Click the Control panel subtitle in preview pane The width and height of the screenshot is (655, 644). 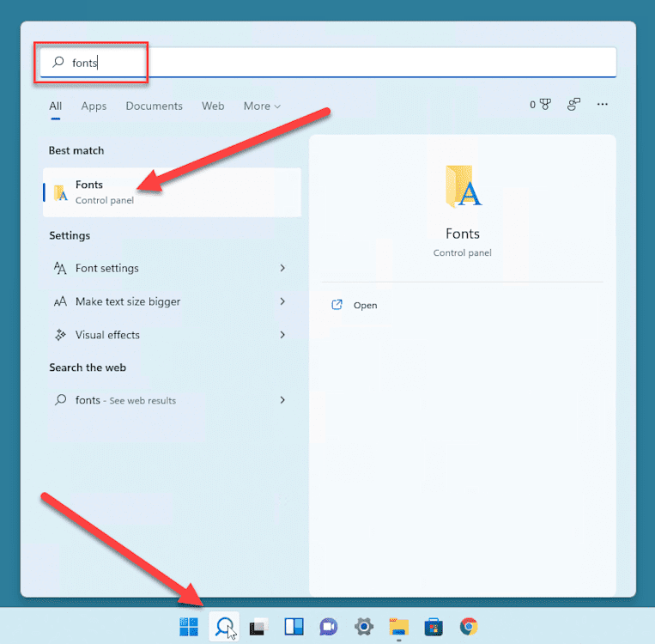[463, 252]
